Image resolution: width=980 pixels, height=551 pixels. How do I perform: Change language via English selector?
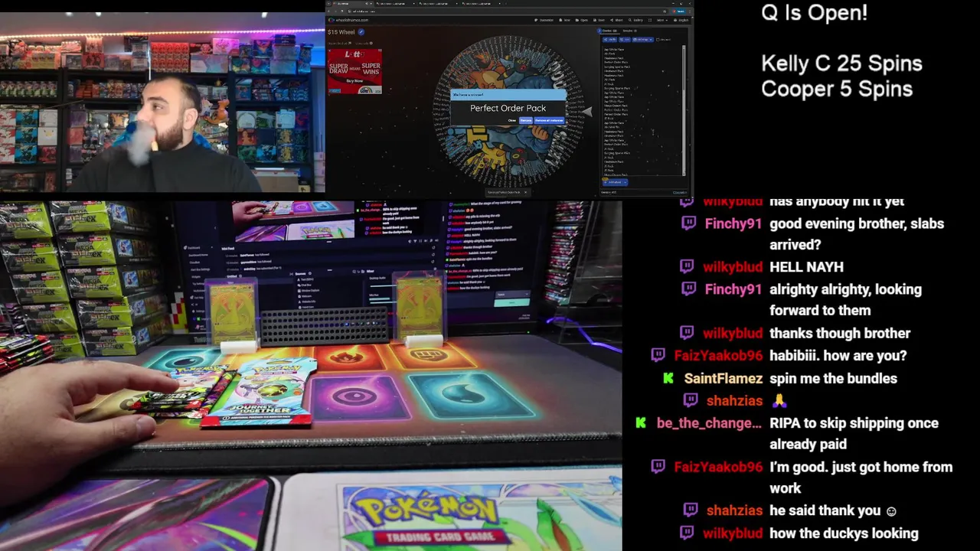coord(681,20)
